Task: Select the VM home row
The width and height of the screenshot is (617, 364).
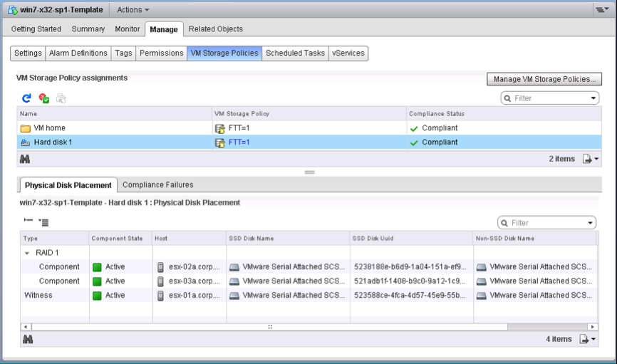Action: point(309,128)
